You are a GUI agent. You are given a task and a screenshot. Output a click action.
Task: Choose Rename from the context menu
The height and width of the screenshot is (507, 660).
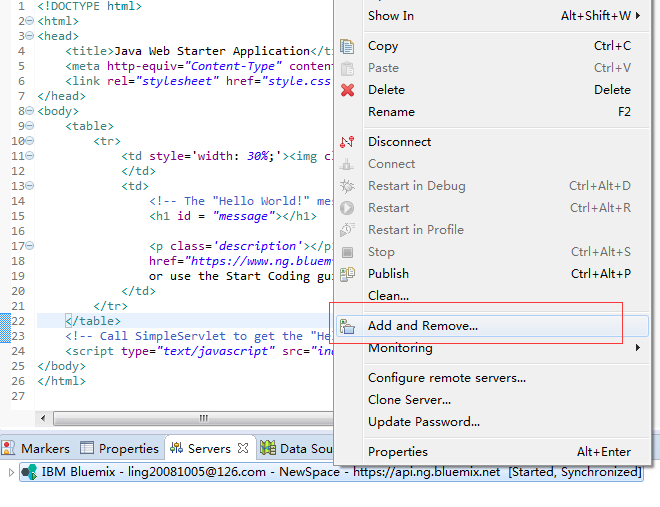click(492, 112)
